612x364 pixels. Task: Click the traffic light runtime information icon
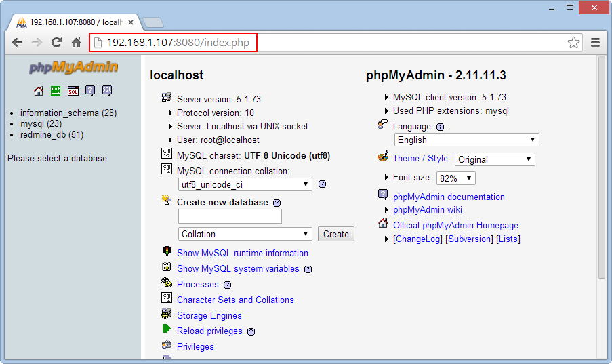click(167, 251)
